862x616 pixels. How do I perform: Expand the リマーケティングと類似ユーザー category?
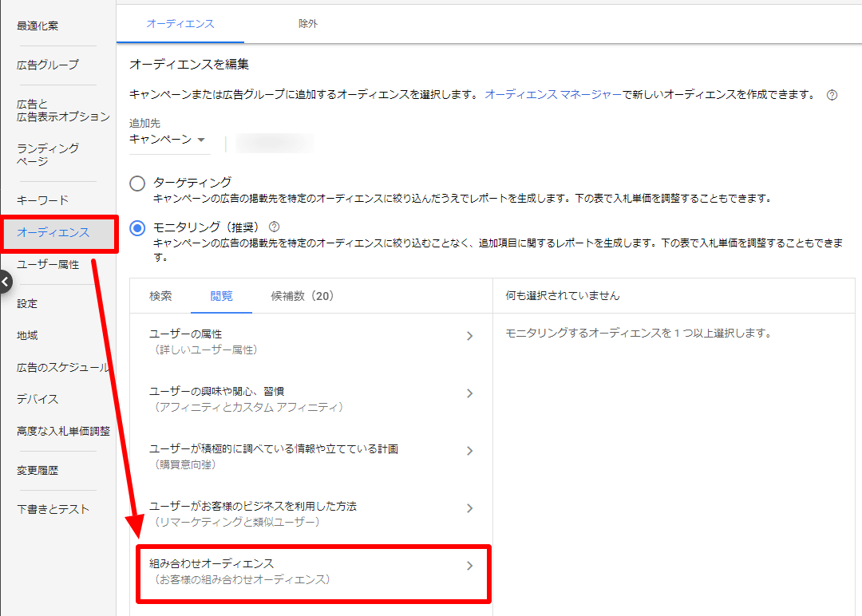pyautogui.click(x=311, y=514)
